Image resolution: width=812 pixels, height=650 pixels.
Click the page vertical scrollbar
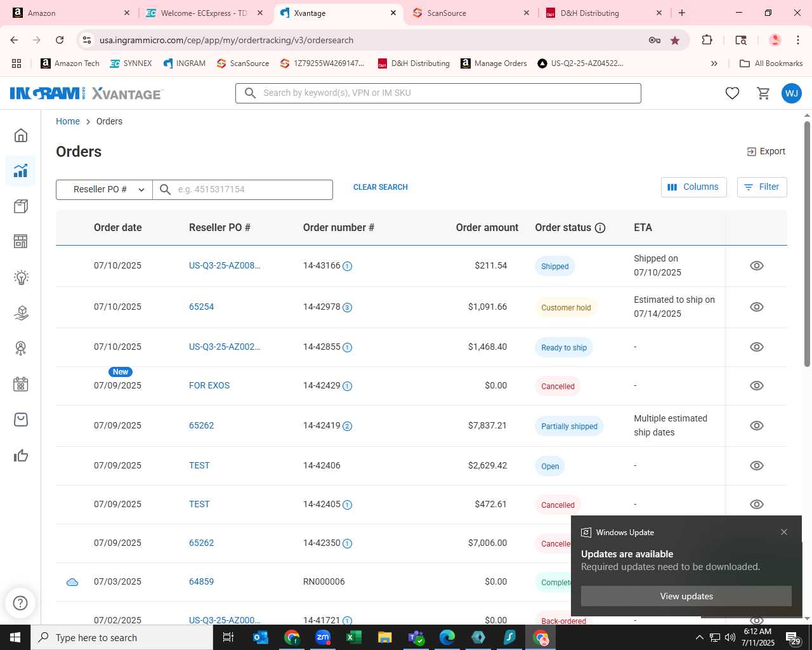pyautogui.click(x=807, y=244)
